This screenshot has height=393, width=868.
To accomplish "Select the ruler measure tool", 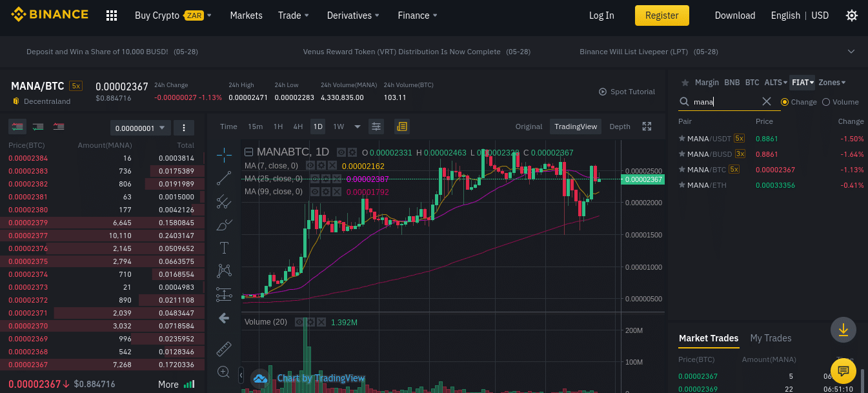I will click(x=224, y=348).
